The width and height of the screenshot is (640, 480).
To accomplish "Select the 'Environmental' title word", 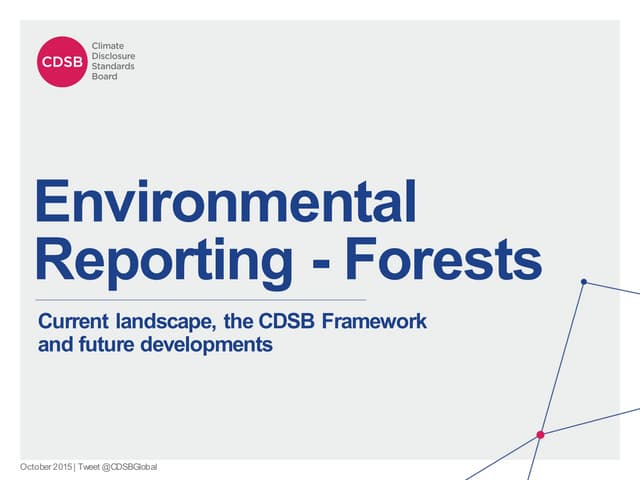I will pyautogui.click(x=225, y=202).
